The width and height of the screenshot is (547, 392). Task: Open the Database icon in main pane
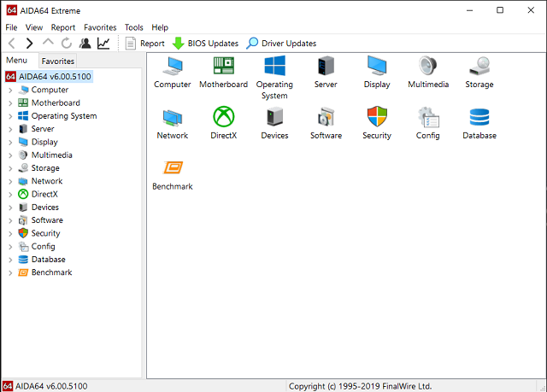[479, 117]
